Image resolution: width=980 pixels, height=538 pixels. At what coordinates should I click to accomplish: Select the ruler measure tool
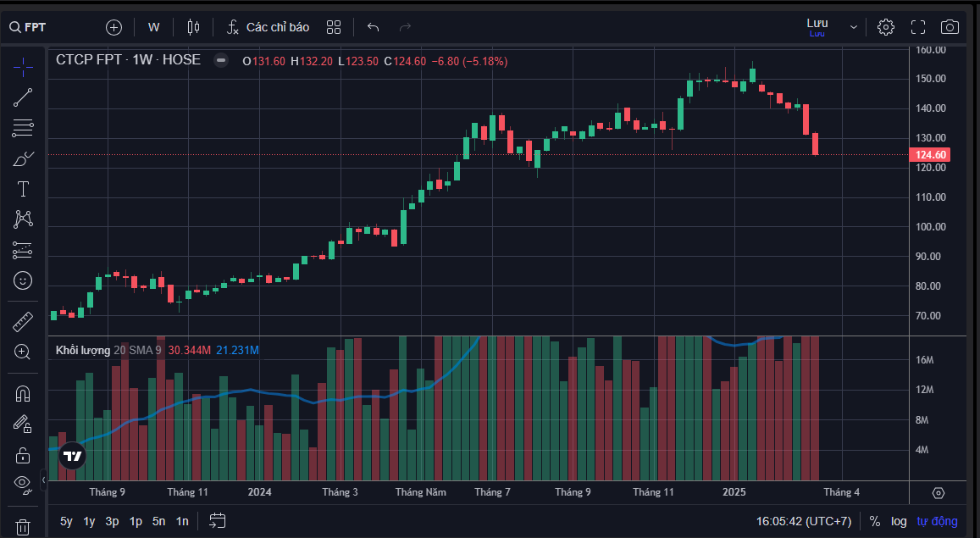pos(23,322)
